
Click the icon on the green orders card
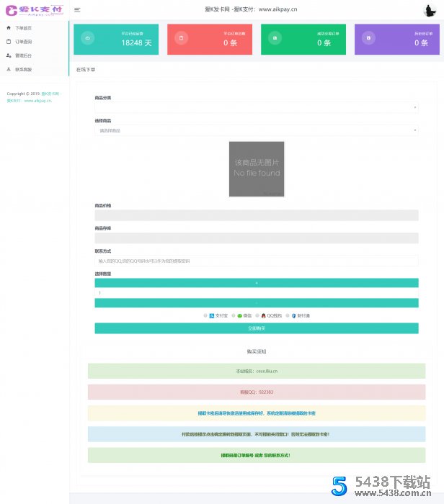pos(275,38)
